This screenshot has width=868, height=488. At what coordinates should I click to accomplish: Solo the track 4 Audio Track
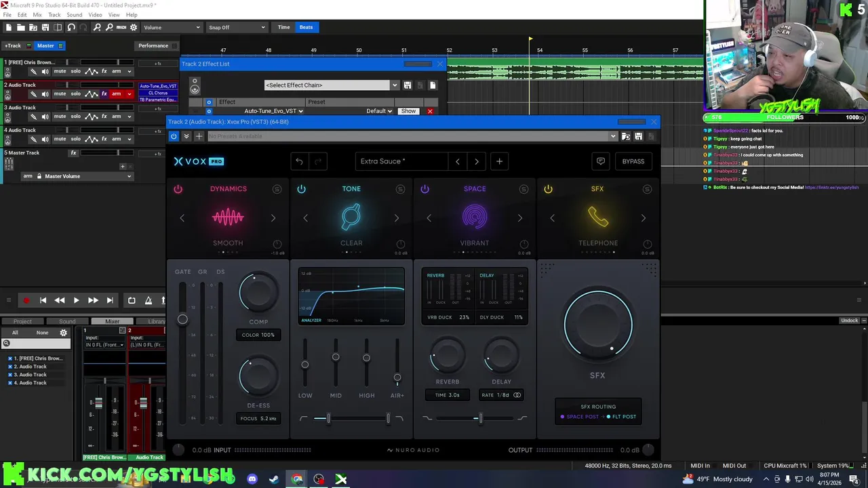[x=75, y=139]
